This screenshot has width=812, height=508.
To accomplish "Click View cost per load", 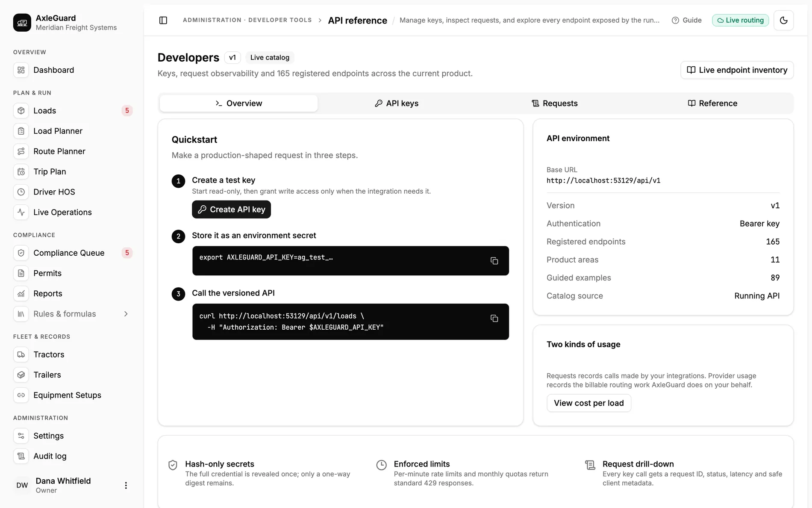I will [x=588, y=403].
